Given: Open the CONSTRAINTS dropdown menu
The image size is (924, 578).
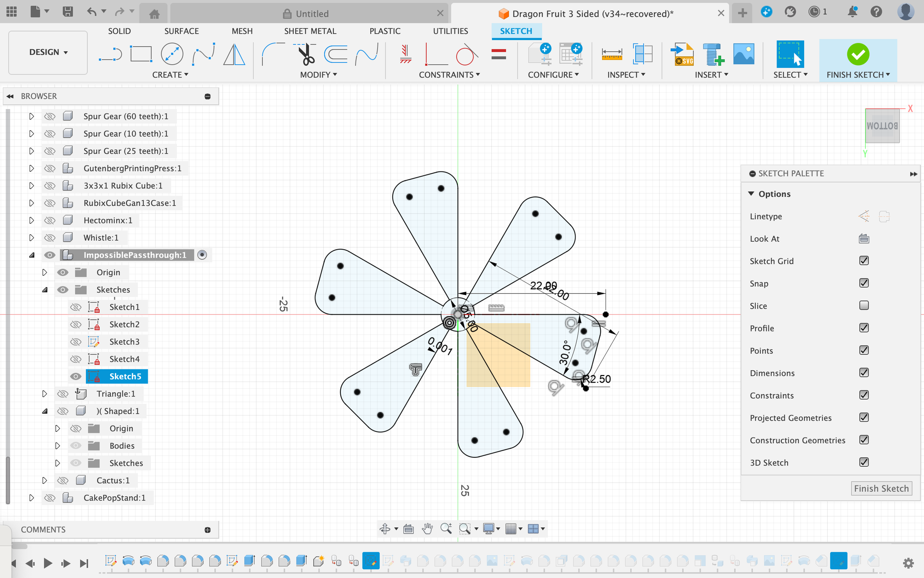Looking at the screenshot, I should (x=449, y=75).
